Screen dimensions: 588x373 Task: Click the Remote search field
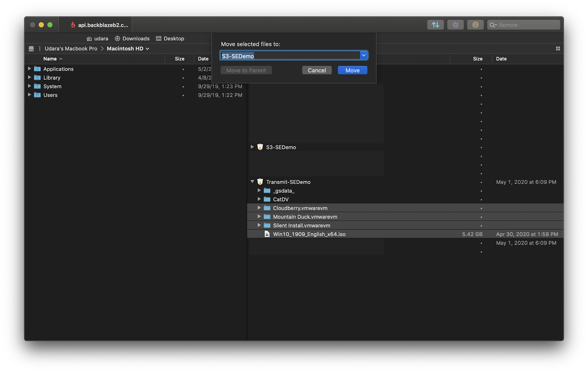(x=524, y=25)
